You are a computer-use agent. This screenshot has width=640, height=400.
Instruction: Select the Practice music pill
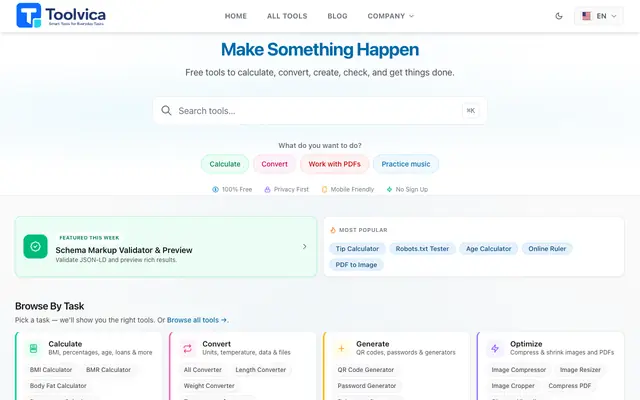pos(406,164)
